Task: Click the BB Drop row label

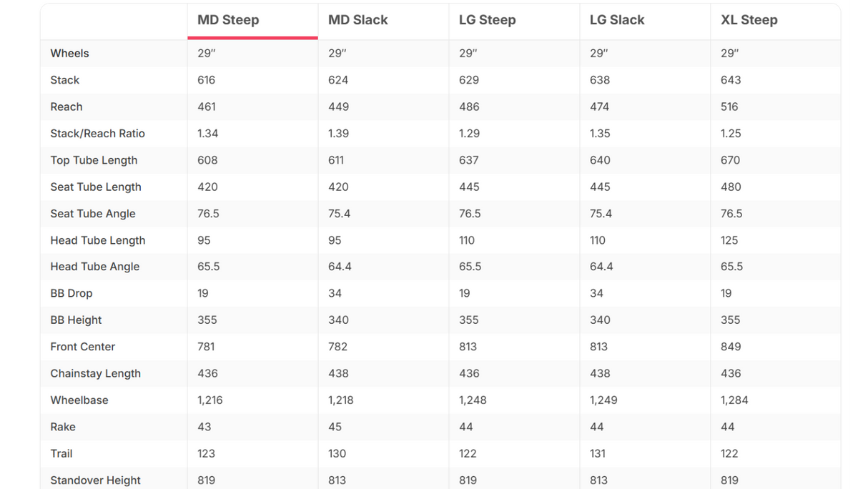Action: click(71, 294)
